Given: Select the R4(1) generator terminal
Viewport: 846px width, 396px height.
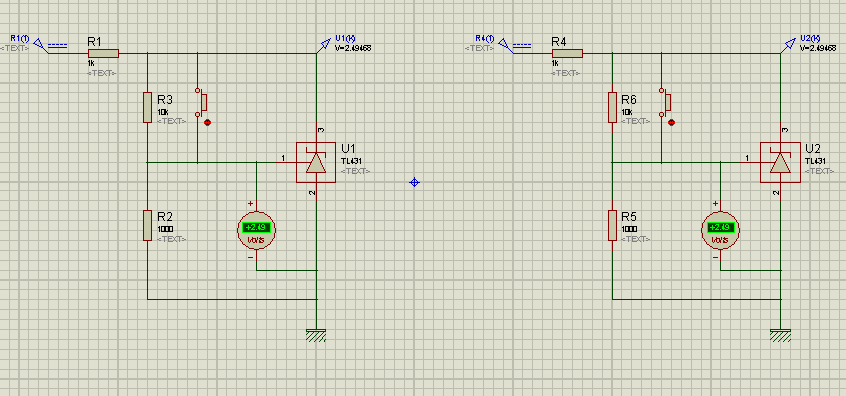Looking at the screenshot, I should click(x=515, y=45).
